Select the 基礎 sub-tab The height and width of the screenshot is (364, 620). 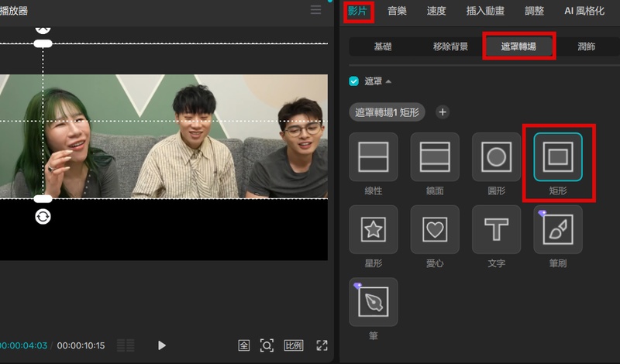[383, 46]
